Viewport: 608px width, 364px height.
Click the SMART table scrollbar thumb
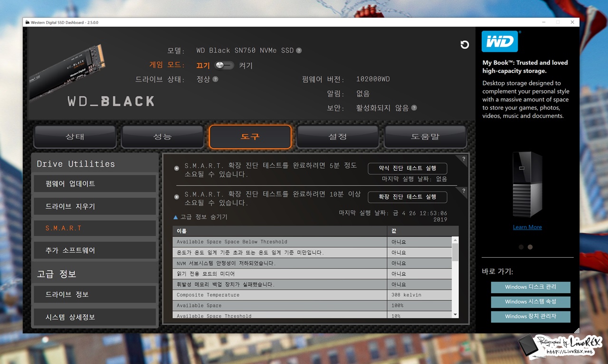[x=455, y=252]
